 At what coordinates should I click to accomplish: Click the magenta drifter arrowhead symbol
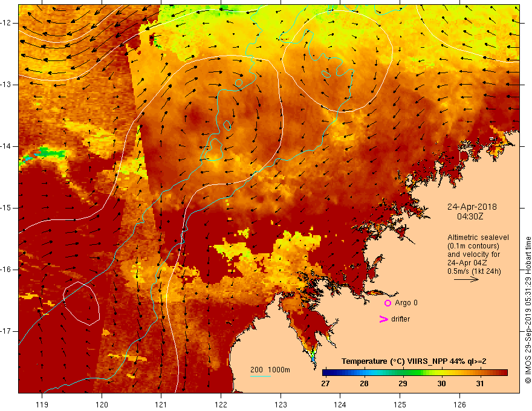tap(383, 319)
